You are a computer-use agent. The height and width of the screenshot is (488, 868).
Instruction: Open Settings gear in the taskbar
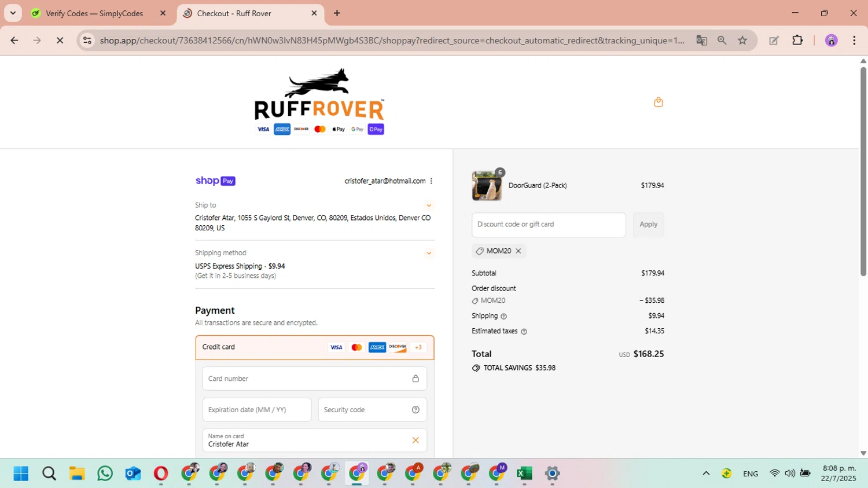tap(553, 474)
